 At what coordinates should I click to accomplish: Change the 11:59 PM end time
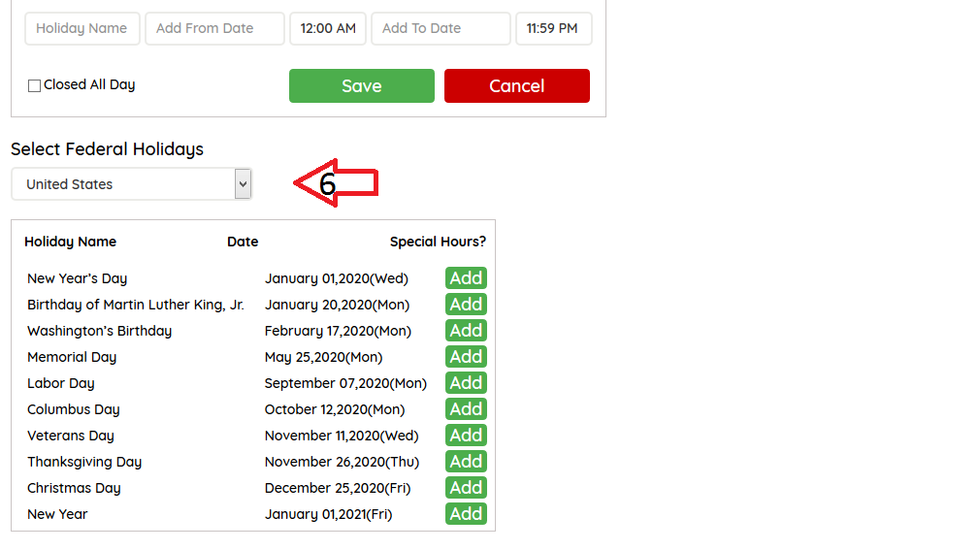[x=553, y=29]
